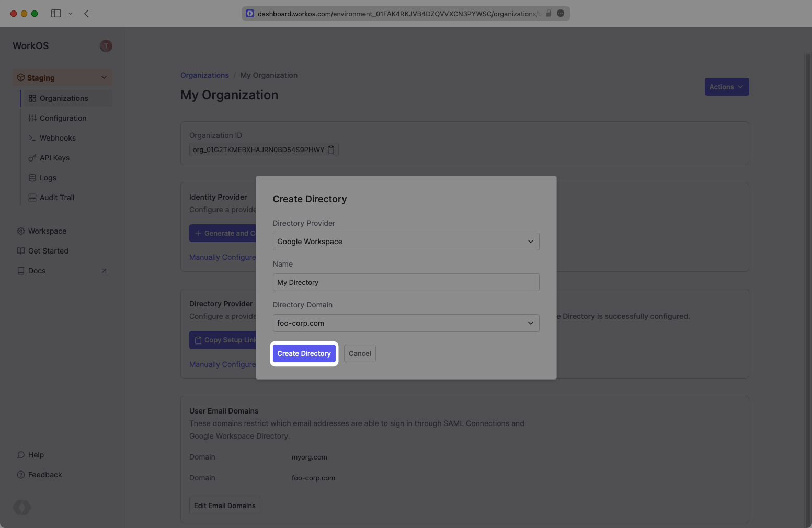Click the Name input field
Image resolution: width=812 pixels, height=528 pixels.
[406, 282]
